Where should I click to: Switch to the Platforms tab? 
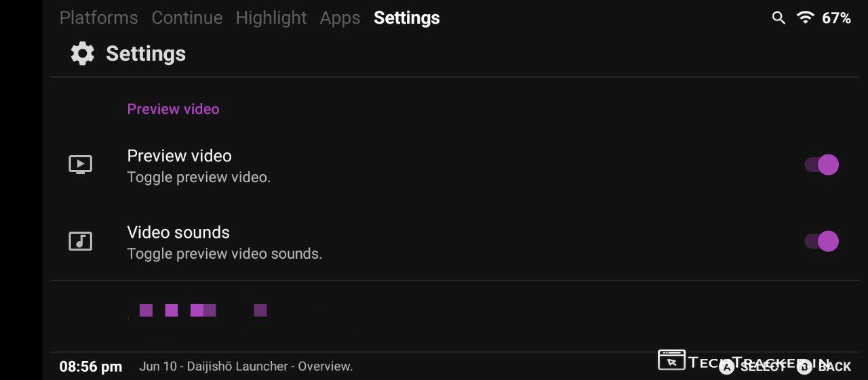point(99,18)
